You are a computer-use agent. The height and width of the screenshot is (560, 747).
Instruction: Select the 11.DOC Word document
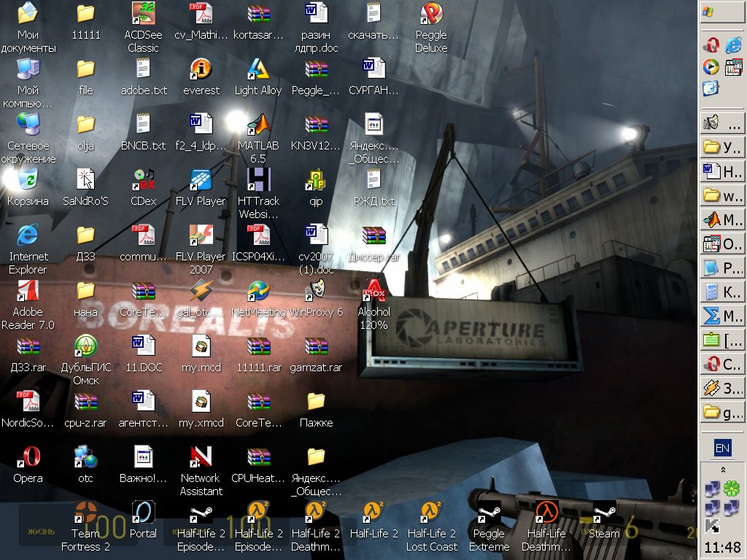click(143, 346)
